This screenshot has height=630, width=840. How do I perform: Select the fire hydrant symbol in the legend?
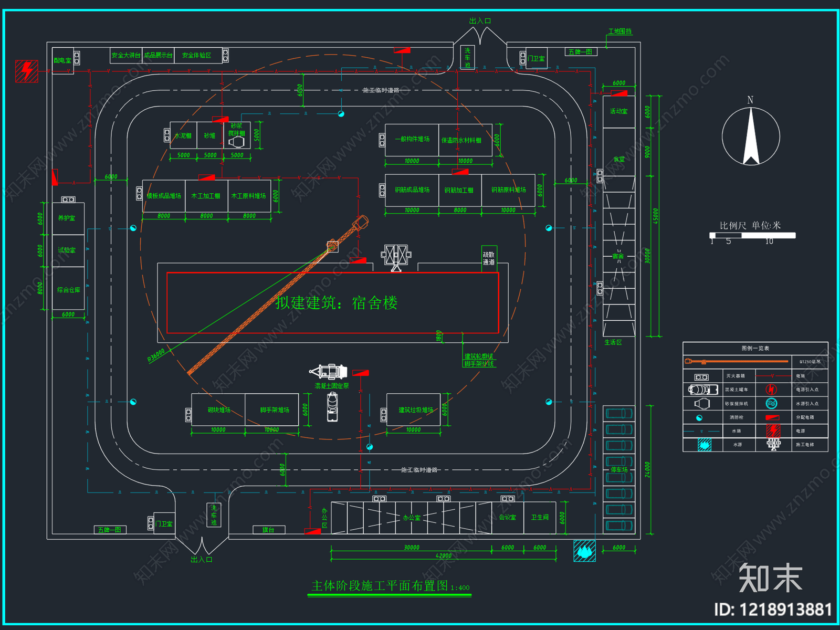(x=699, y=418)
